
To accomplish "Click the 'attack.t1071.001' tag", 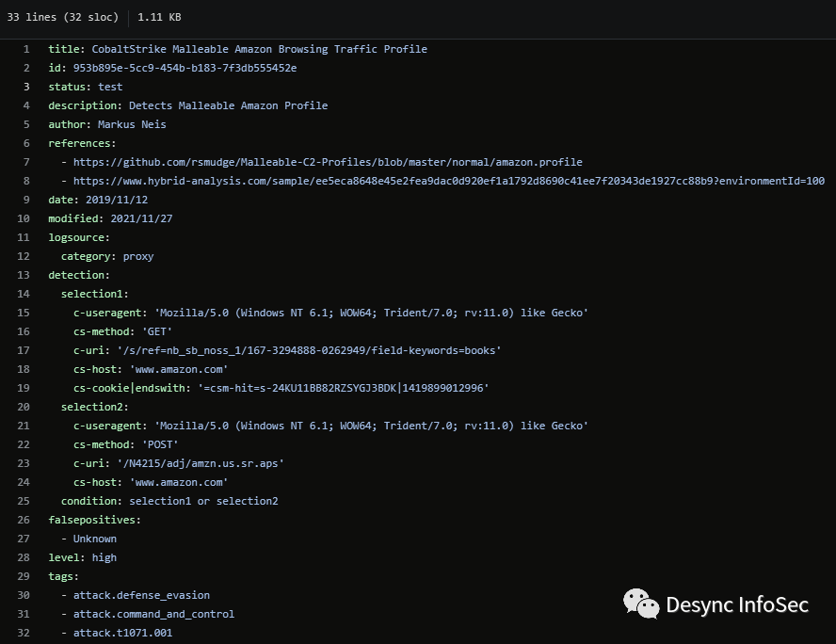I will (x=122, y=633).
